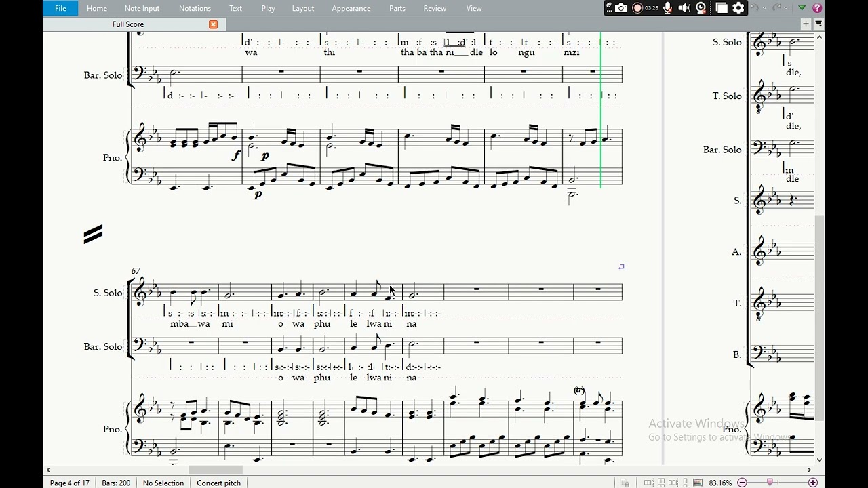Zoom out with the minus button

pos(742,483)
